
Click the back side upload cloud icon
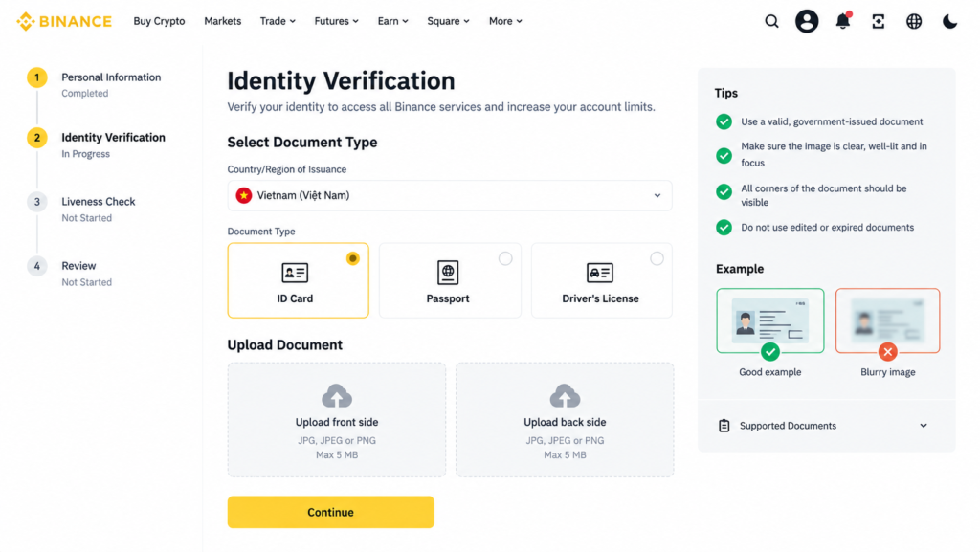click(565, 396)
